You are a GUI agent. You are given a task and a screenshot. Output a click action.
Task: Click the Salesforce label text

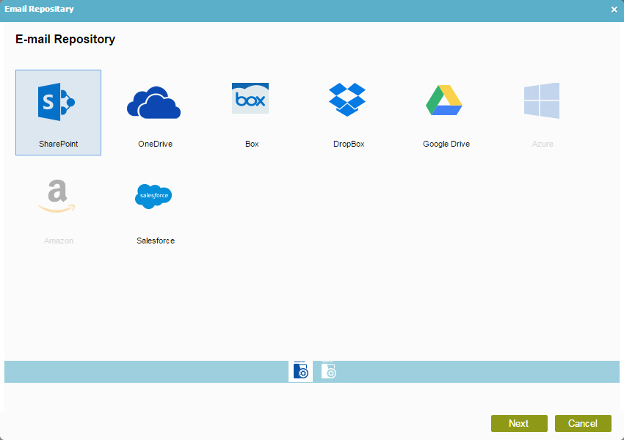click(155, 241)
